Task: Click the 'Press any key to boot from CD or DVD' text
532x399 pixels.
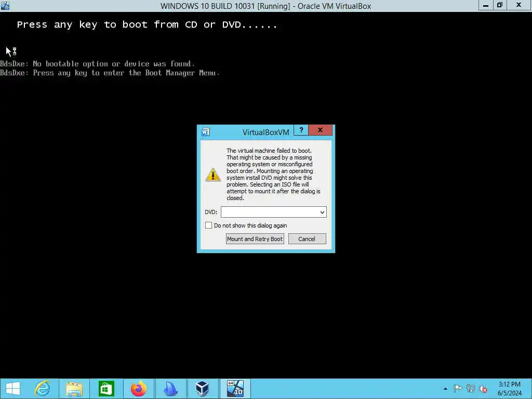Action: [147, 24]
